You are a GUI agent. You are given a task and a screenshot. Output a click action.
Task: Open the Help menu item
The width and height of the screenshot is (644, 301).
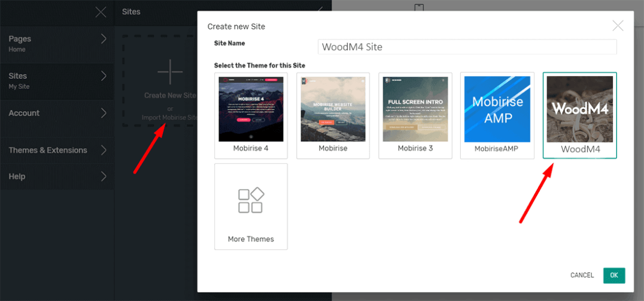click(x=17, y=177)
